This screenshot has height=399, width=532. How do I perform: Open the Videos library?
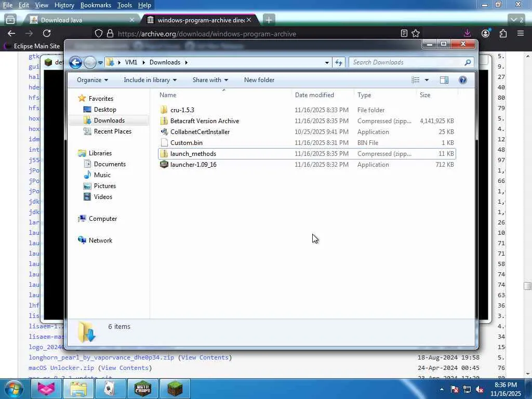(103, 196)
